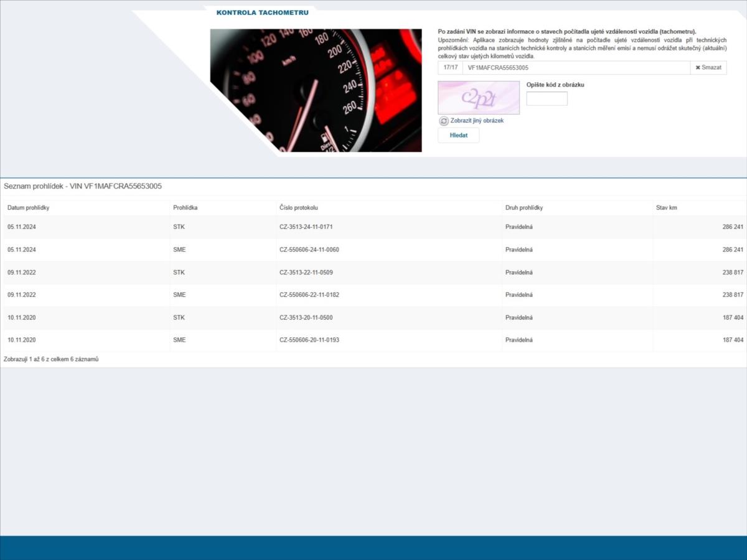Click protocol number CZ-3513-22-11-0509

(306, 273)
